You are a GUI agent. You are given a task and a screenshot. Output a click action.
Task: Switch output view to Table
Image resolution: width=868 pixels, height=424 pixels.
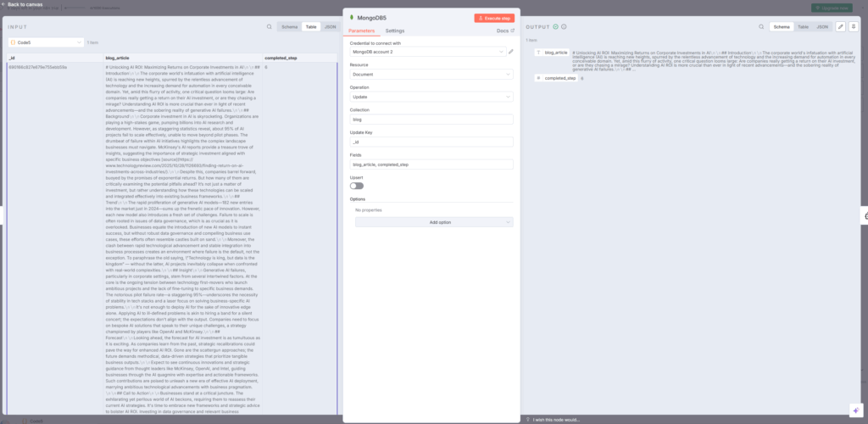[x=801, y=27]
